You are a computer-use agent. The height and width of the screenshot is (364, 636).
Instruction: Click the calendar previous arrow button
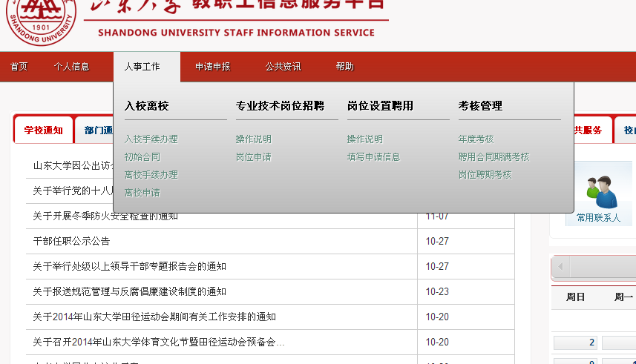561,267
